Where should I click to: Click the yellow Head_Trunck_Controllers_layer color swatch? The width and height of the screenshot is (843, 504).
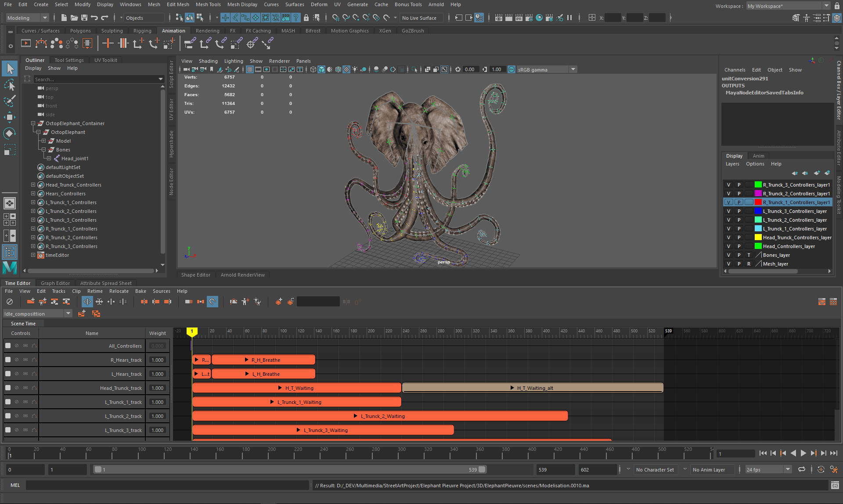(758, 238)
